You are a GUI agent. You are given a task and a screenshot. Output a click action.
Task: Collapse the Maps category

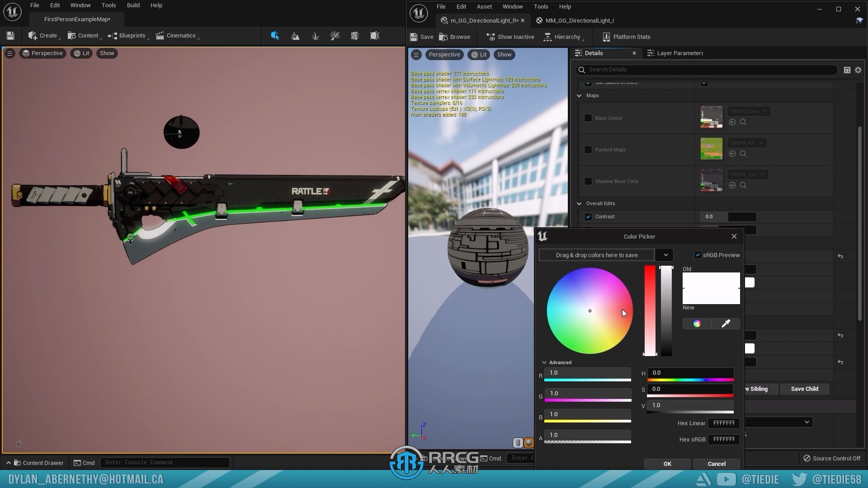point(579,95)
